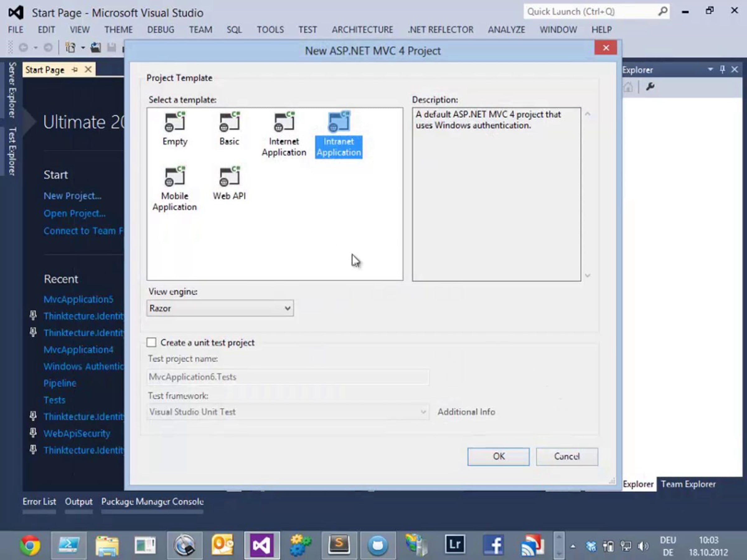747x560 pixels.
Task: Open the DEBUG menu
Action: (x=160, y=30)
